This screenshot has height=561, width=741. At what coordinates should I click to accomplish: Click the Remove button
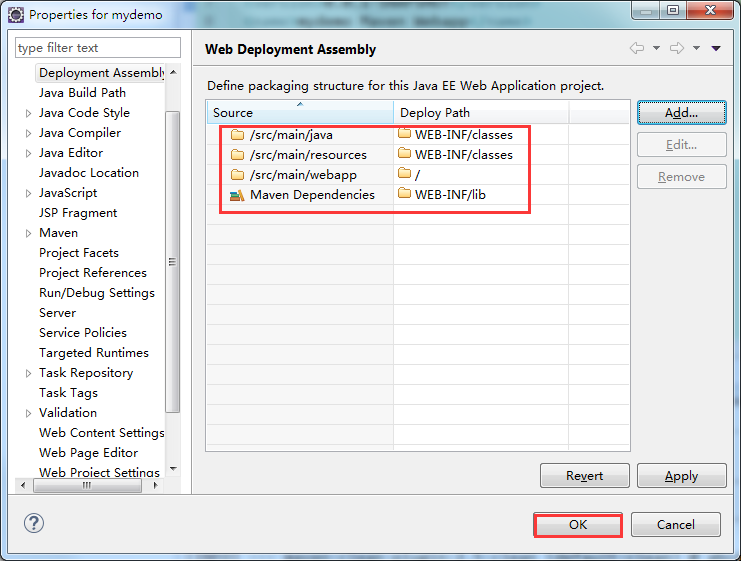681,177
